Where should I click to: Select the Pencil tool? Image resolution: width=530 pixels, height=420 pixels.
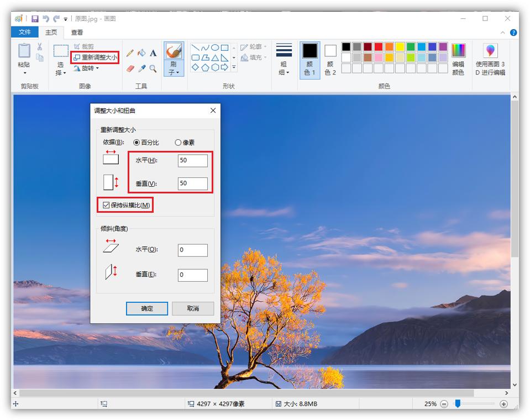click(x=130, y=53)
